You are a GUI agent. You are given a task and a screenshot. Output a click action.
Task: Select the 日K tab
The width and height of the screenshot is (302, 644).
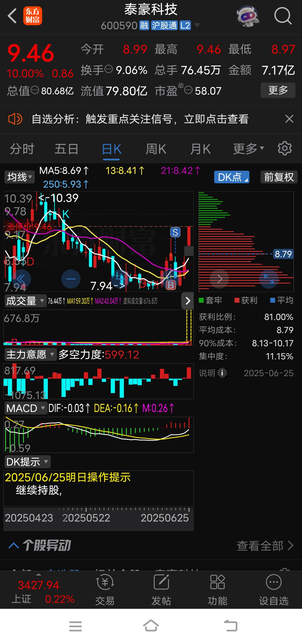tap(112, 149)
